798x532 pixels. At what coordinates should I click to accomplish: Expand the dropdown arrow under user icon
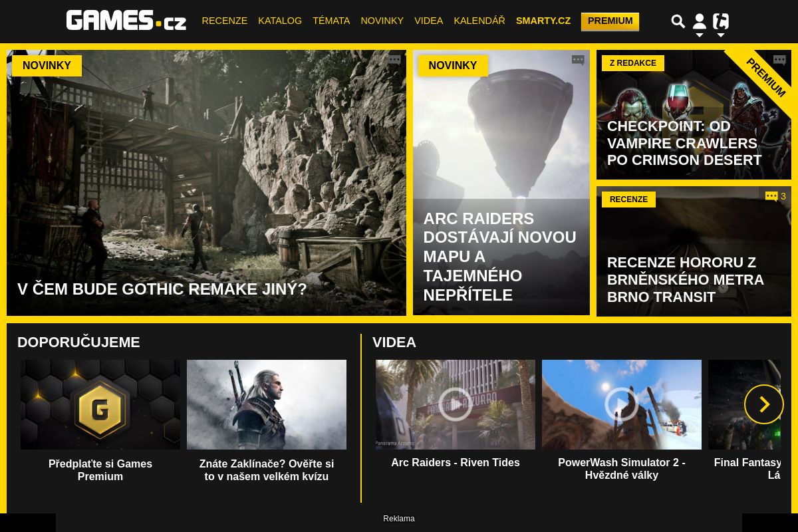point(699,35)
